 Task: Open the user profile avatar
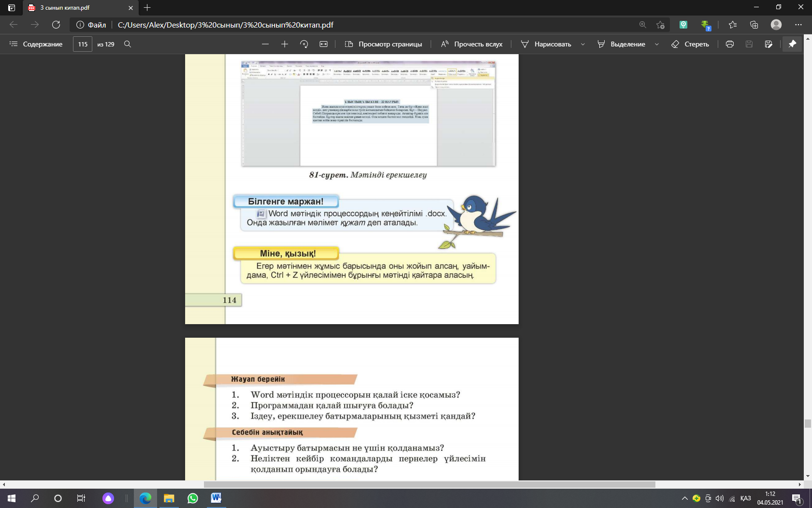pyautogui.click(x=776, y=25)
